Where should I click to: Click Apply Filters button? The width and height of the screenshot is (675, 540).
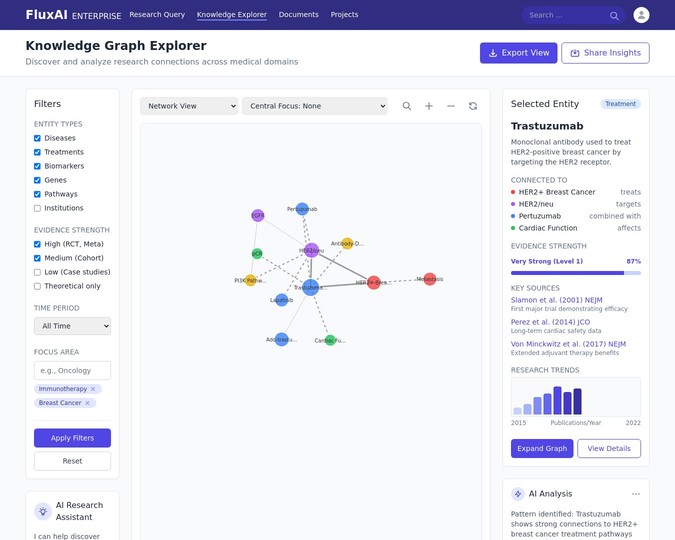tap(72, 438)
